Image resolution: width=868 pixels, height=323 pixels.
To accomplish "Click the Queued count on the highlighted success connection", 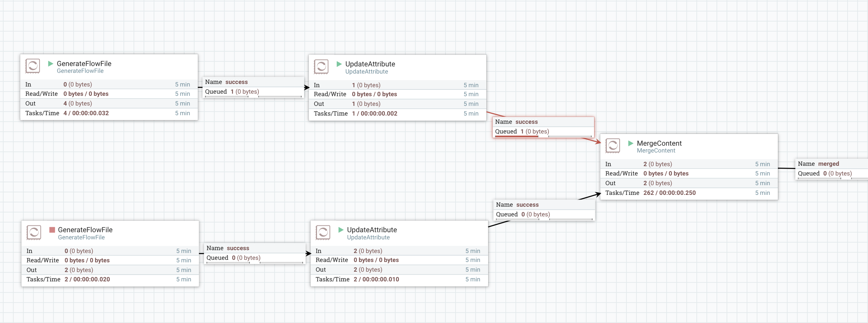I will coord(522,132).
